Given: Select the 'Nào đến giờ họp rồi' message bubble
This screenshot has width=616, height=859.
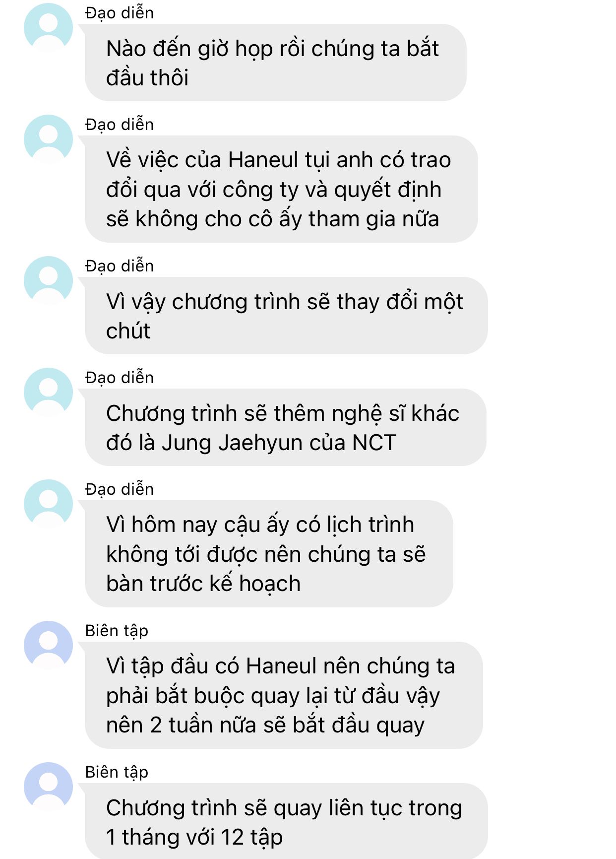Looking at the screenshot, I should [x=275, y=63].
